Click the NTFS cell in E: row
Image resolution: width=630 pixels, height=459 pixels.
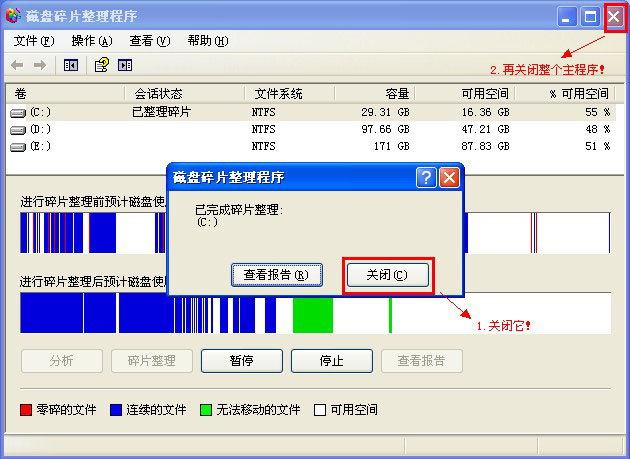pos(264,146)
